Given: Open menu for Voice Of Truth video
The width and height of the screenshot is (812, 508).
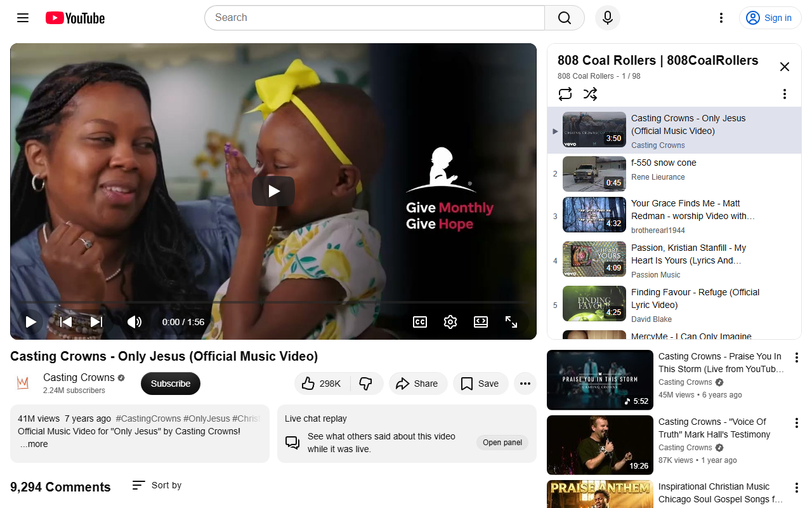Looking at the screenshot, I should (797, 423).
